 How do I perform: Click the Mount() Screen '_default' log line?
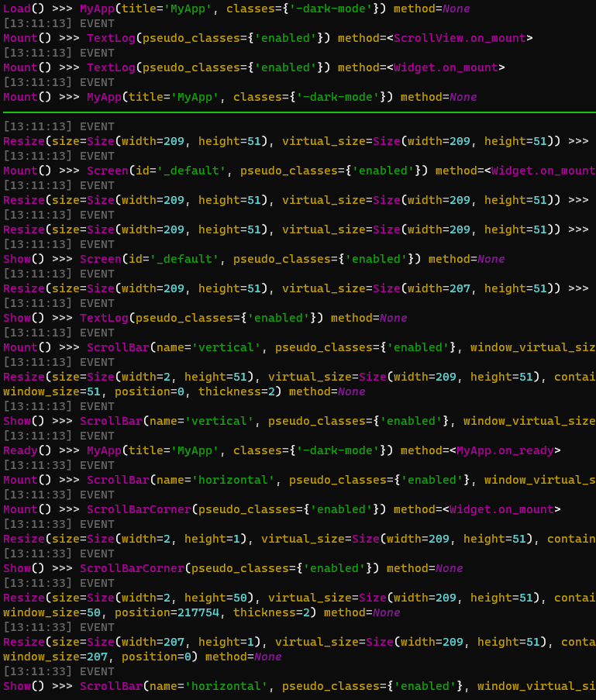pos(300,171)
